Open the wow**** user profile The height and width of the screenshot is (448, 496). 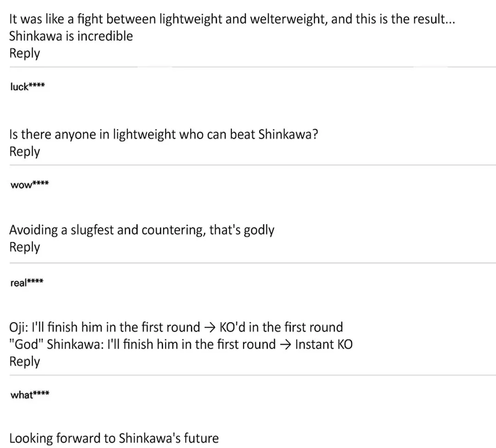(x=29, y=184)
